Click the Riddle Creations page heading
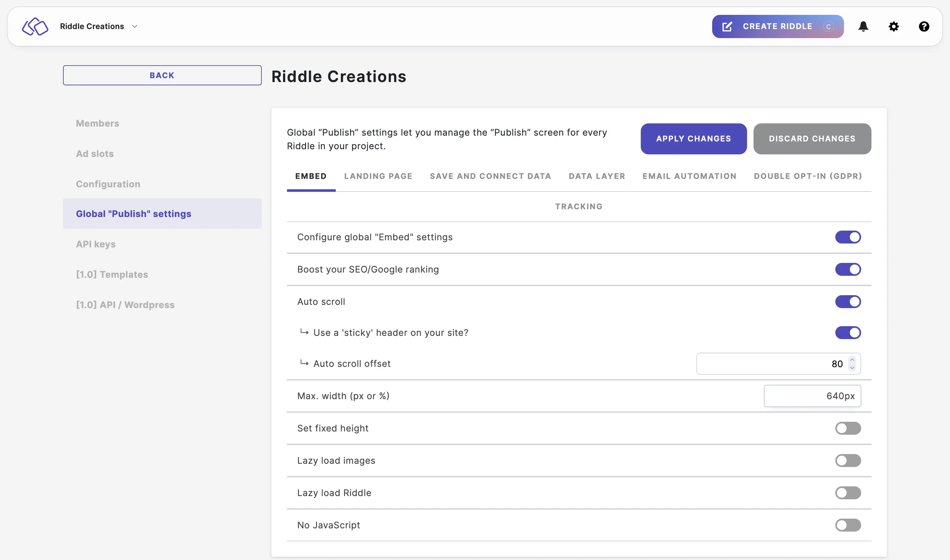Image resolution: width=950 pixels, height=560 pixels. click(x=339, y=76)
